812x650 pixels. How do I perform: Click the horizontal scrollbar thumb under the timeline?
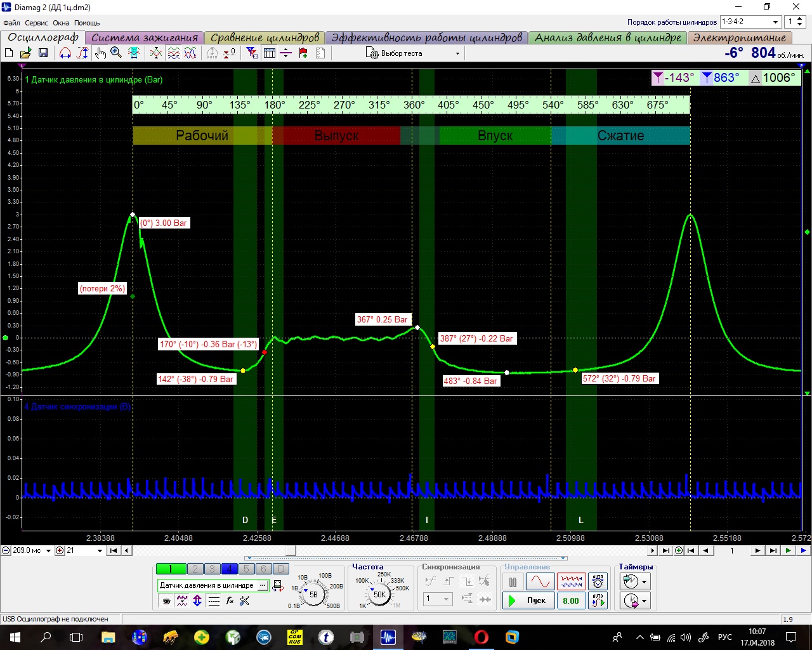[291, 550]
